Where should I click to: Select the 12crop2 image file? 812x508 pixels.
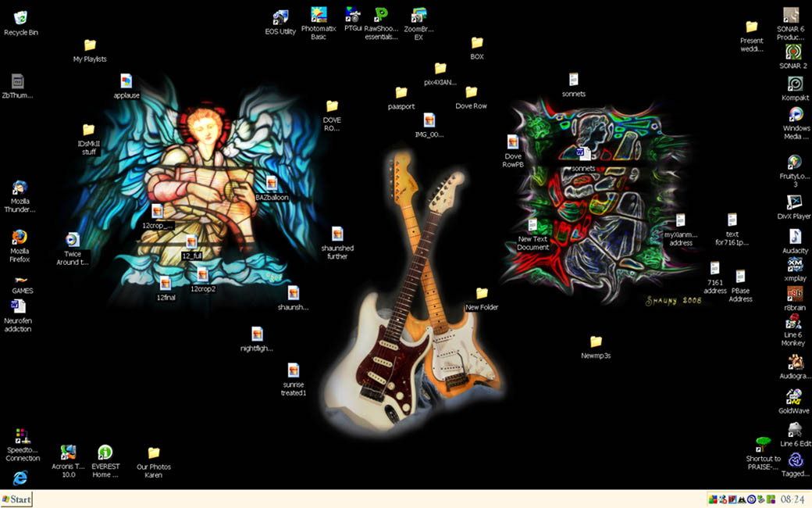202,275
